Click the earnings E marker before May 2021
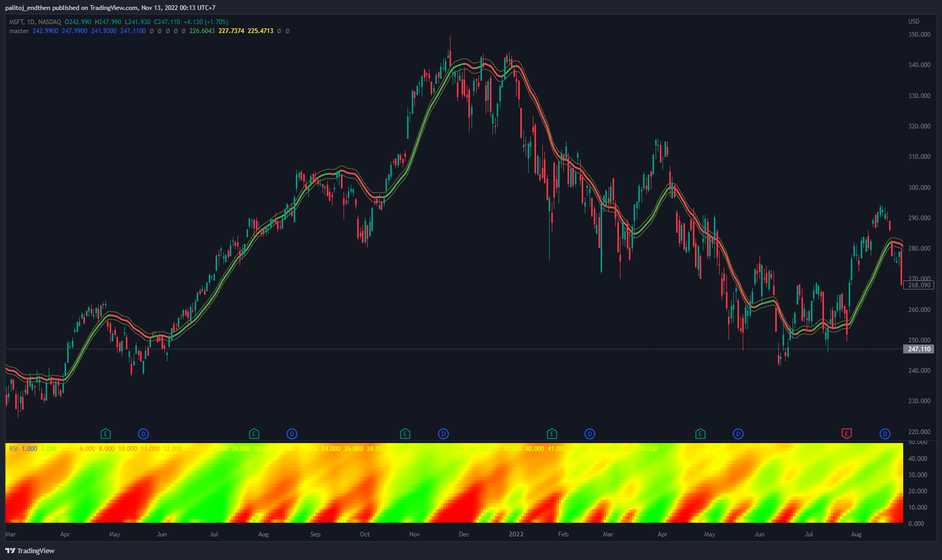This screenshot has height=560, width=942. point(105,434)
